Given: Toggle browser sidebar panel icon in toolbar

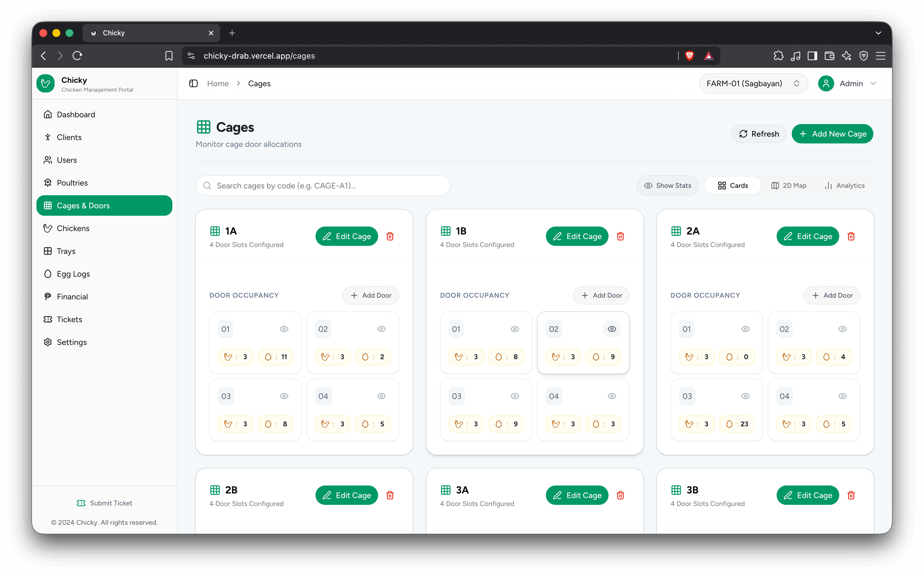Looking at the screenshot, I should coord(812,55).
